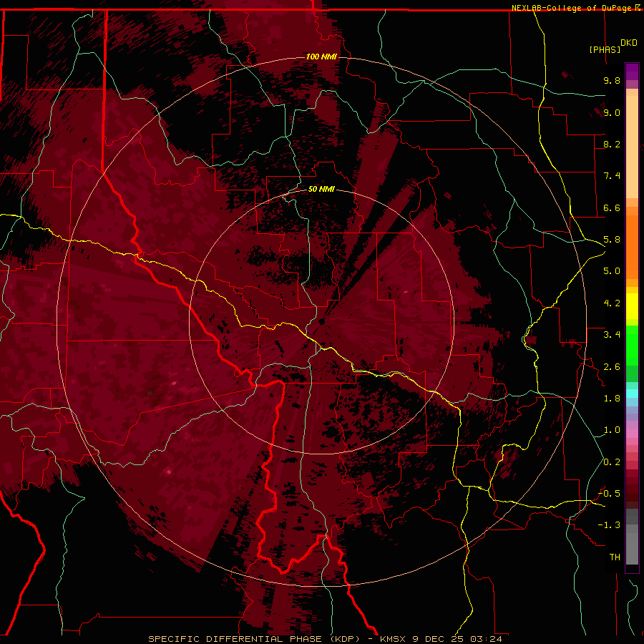Screen dimensions: 644x644
Task: Click the 0.2 scale value
Action: [612, 462]
